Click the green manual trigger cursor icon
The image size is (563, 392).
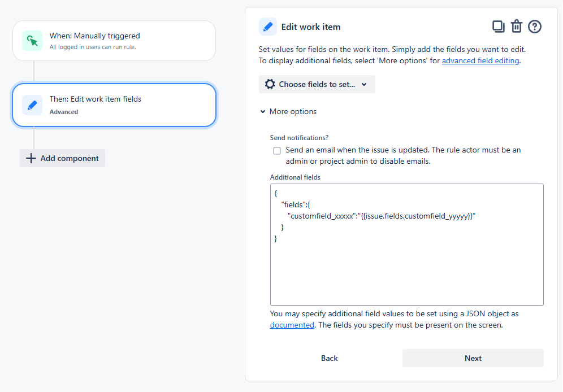pyautogui.click(x=32, y=41)
